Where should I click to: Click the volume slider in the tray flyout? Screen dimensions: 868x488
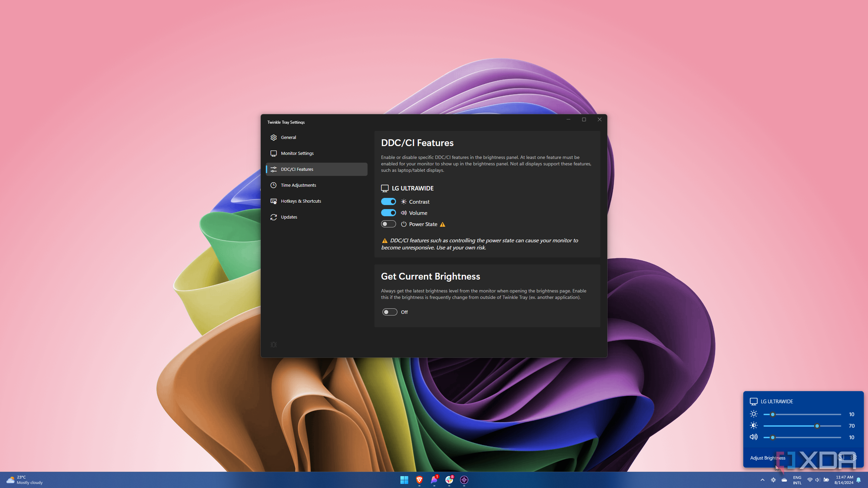click(x=802, y=438)
